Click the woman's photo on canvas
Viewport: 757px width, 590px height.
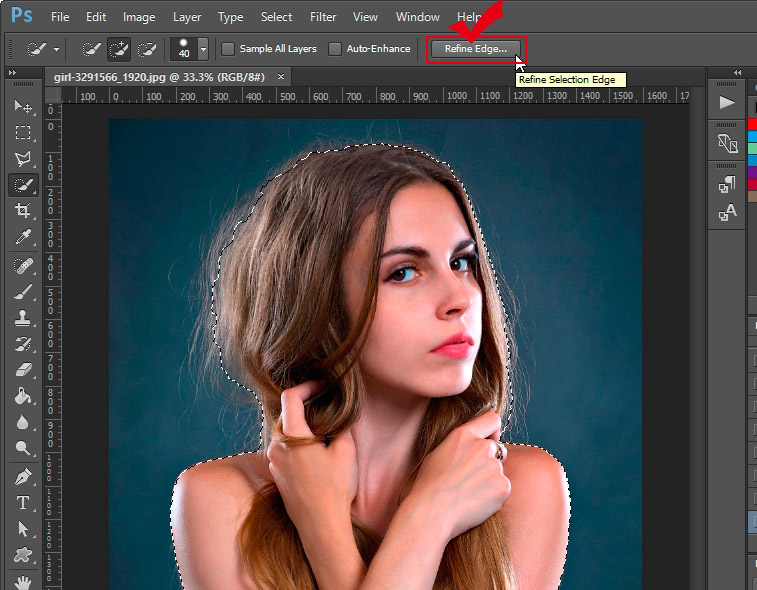click(375, 354)
